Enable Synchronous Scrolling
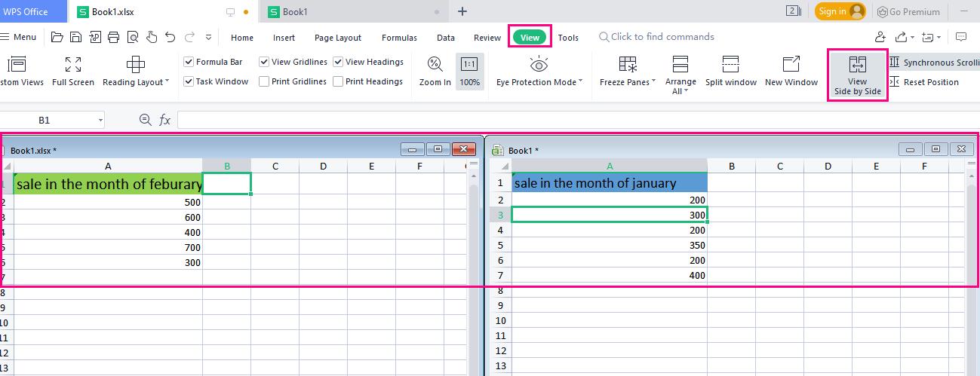 [x=935, y=63]
